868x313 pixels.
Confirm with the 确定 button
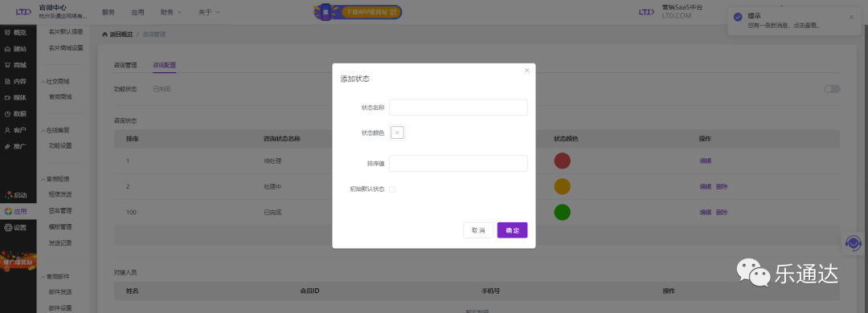512,230
